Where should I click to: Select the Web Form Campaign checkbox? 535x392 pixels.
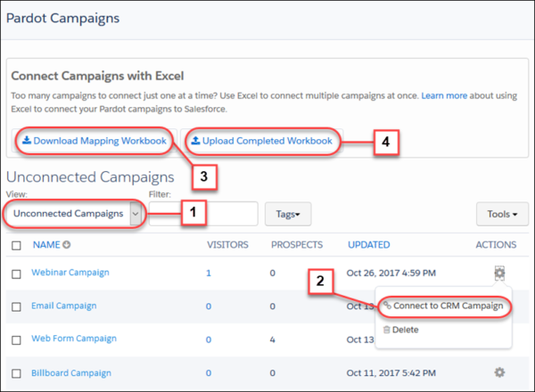coord(16,340)
